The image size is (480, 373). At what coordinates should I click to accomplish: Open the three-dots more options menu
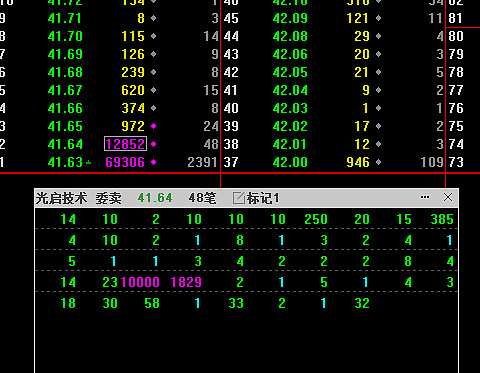(x=425, y=197)
